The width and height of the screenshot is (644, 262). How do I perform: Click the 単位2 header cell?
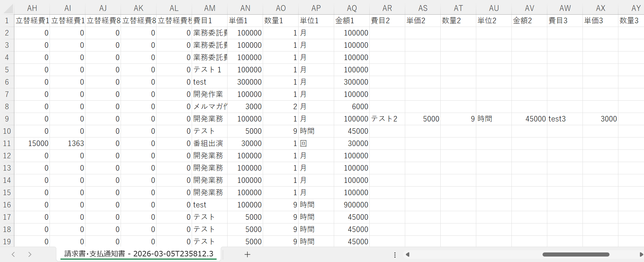(x=494, y=20)
